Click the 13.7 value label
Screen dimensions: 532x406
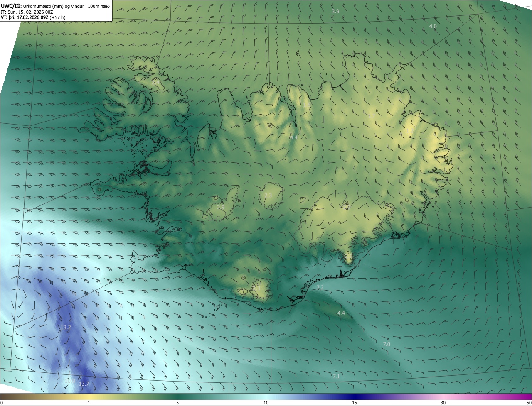pyautogui.click(x=84, y=384)
